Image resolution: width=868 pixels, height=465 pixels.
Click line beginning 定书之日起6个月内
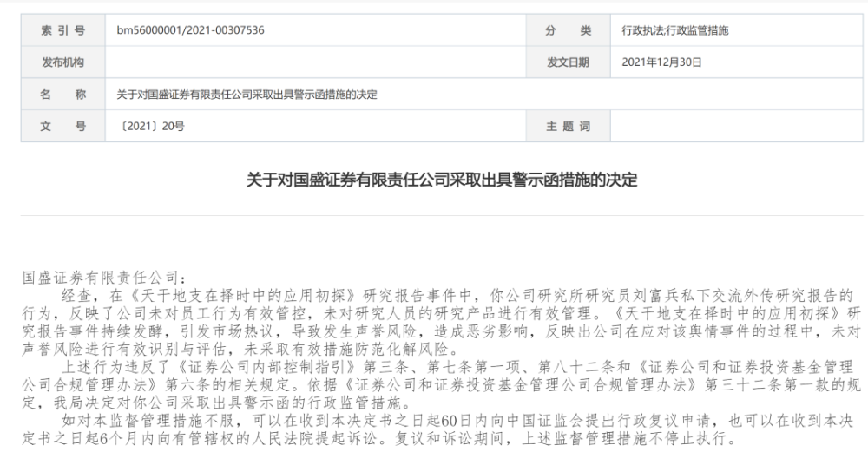[x=380, y=438]
